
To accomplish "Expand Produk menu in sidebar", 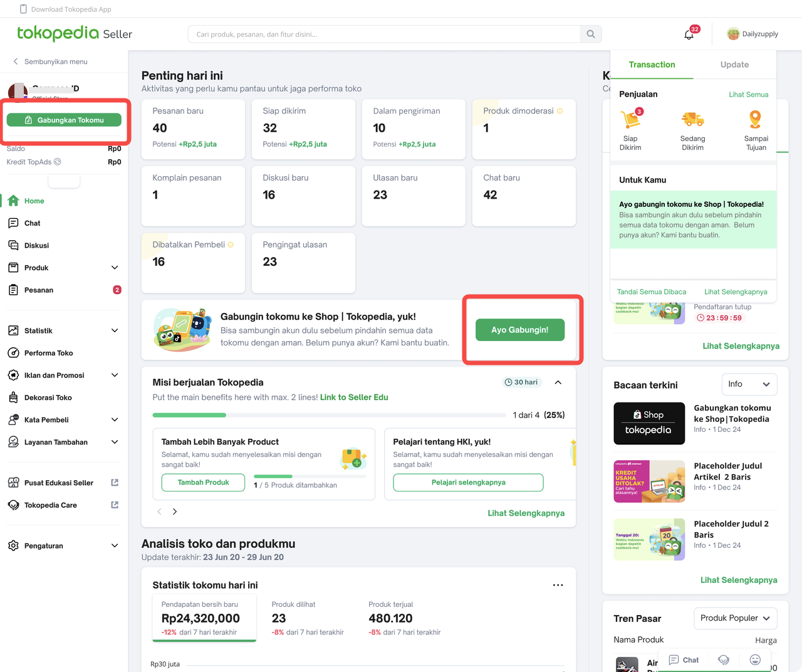I will coord(115,268).
